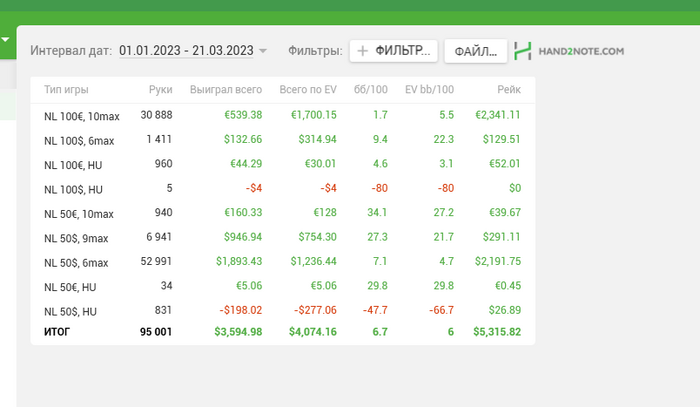This screenshot has height=407, width=700.
Task: Click rake value €2,341.11
Action: (498, 115)
